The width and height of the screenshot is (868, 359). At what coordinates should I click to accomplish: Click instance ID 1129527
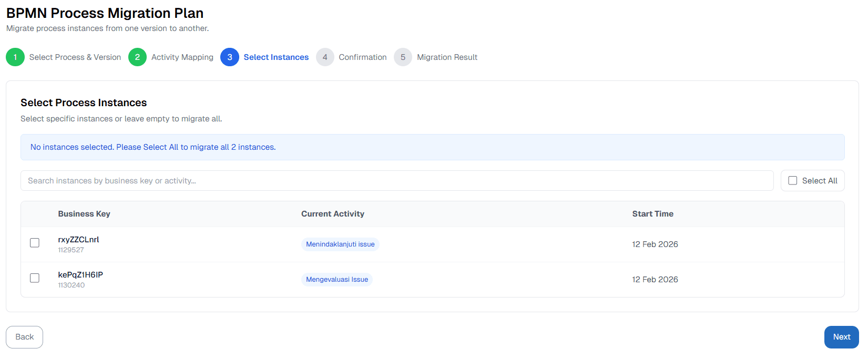[x=71, y=250]
